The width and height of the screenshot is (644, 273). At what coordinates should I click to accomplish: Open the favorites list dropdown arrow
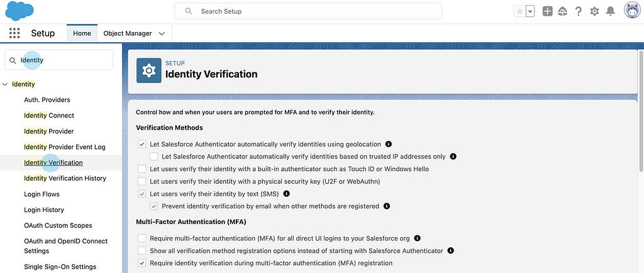click(x=530, y=11)
